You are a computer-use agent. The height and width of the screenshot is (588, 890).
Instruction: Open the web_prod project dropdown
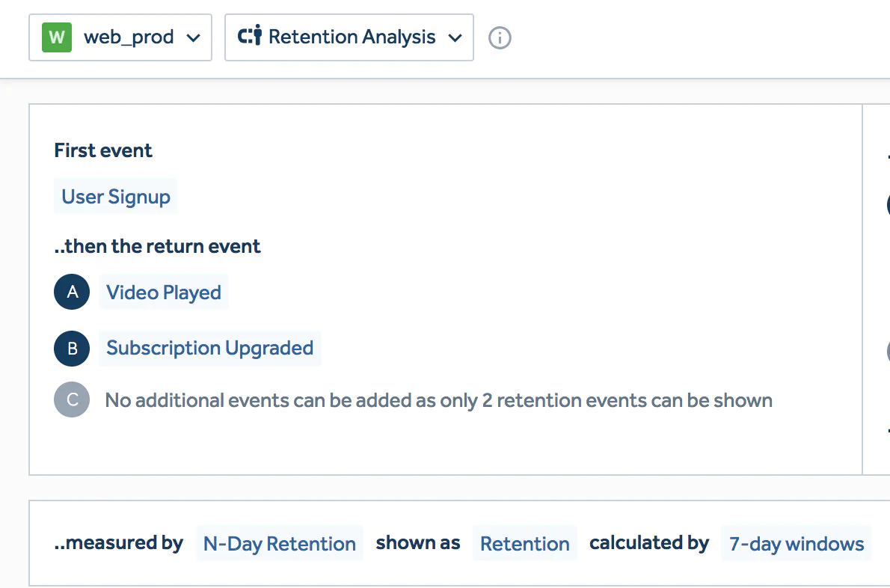(120, 37)
